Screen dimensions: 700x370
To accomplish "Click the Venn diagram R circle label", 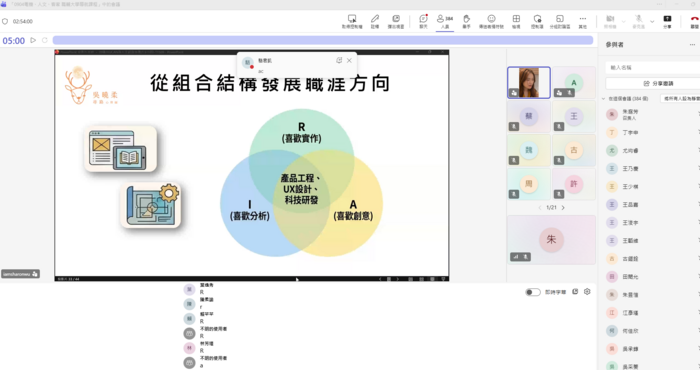I will tap(301, 133).
